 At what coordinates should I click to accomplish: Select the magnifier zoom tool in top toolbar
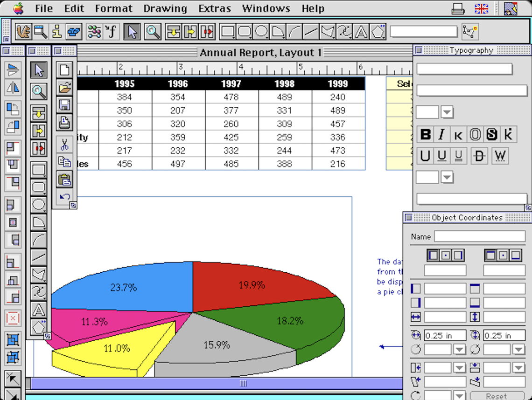(153, 32)
